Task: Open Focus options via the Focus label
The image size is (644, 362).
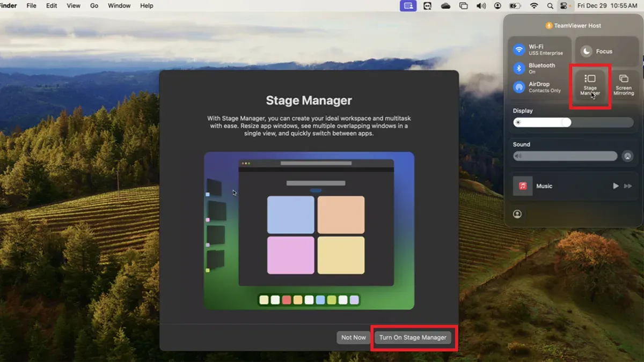Action: 604,51
